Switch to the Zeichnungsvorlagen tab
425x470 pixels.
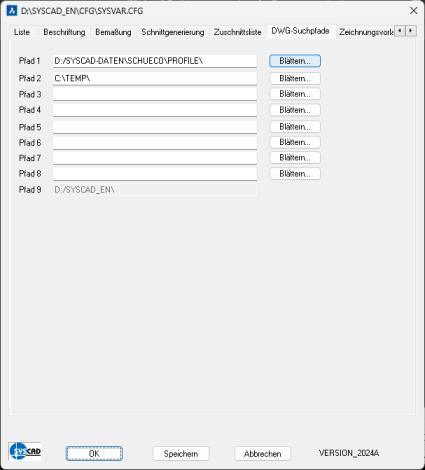pyautogui.click(x=366, y=32)
